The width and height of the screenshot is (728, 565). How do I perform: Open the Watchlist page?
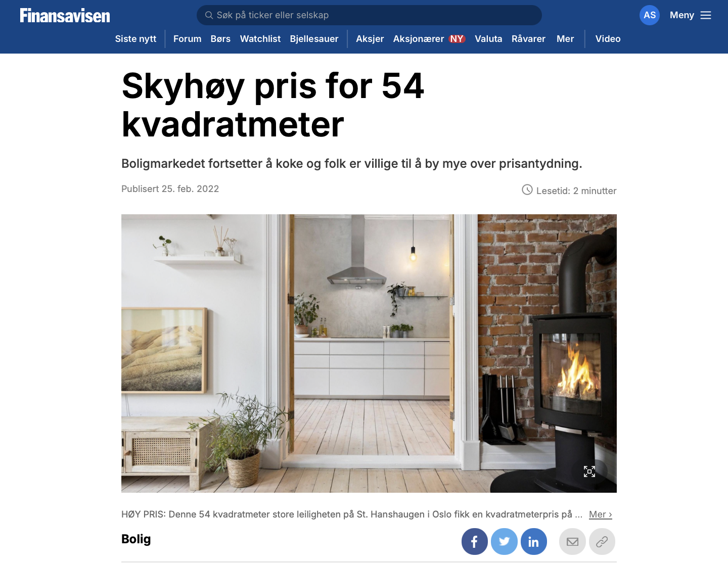pos(260,39)
